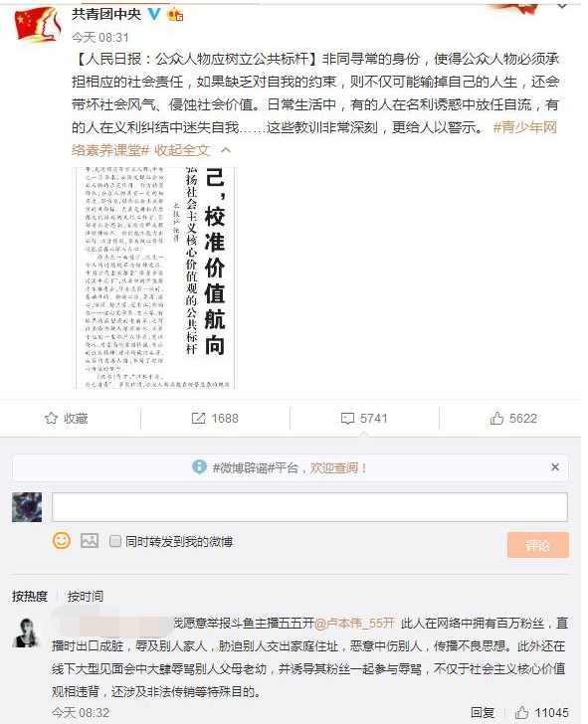The height and width of the screenshot is (724, 588).
Task: Click the blue verified V badge
Action: (x=154, y=14)
